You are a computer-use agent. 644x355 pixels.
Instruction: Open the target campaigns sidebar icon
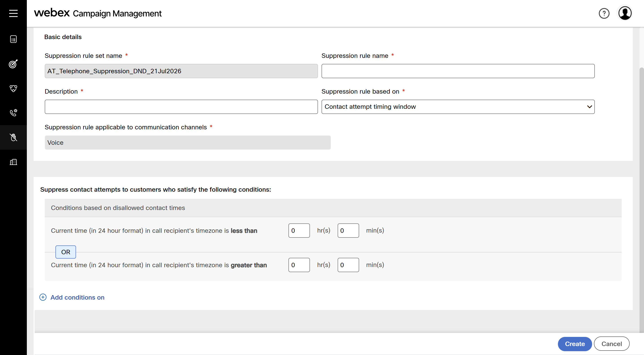point(13,64)
